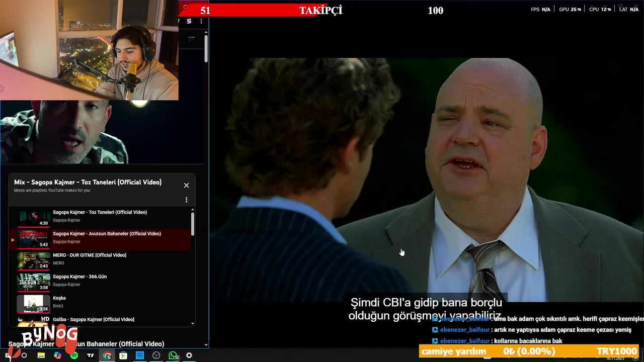
Task: Open taskbar search circle icon
Action: pos(24,355)
